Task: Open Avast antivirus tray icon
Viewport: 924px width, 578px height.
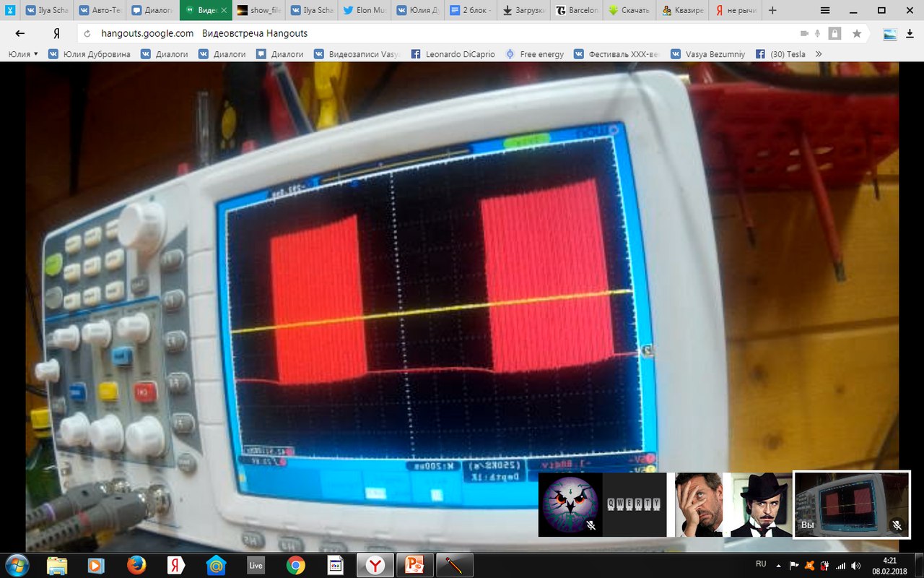Action: coord(810,565)
